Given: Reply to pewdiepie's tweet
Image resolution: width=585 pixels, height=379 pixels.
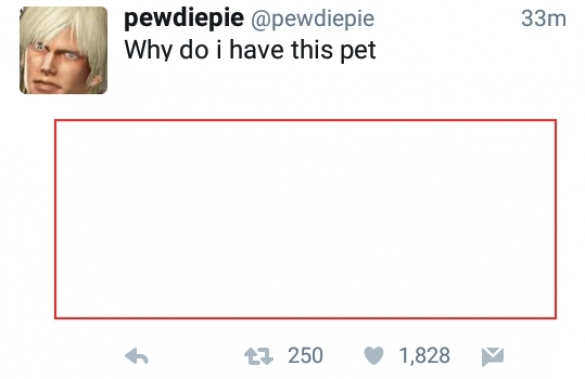Looking at the screenshot, I should 137,356.
